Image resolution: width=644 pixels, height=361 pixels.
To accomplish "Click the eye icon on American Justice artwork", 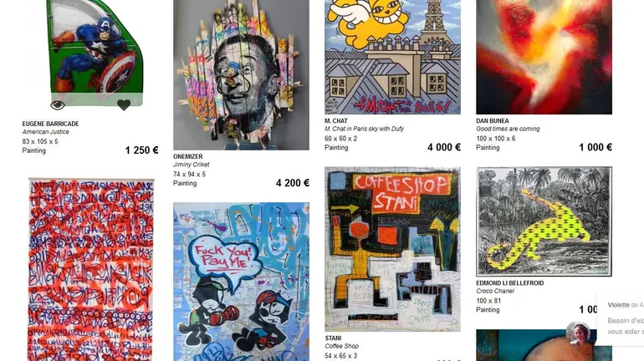I will 58,105.
